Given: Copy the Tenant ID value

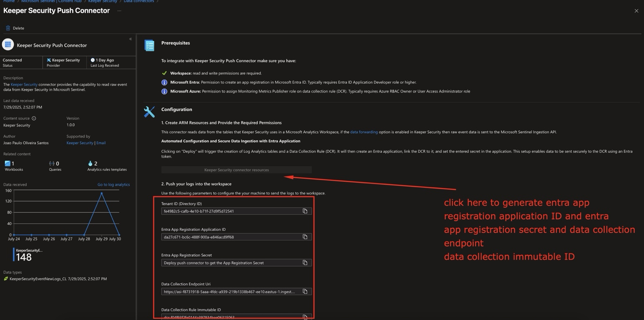Looking at the screenshot, I should tap(305, 211).
